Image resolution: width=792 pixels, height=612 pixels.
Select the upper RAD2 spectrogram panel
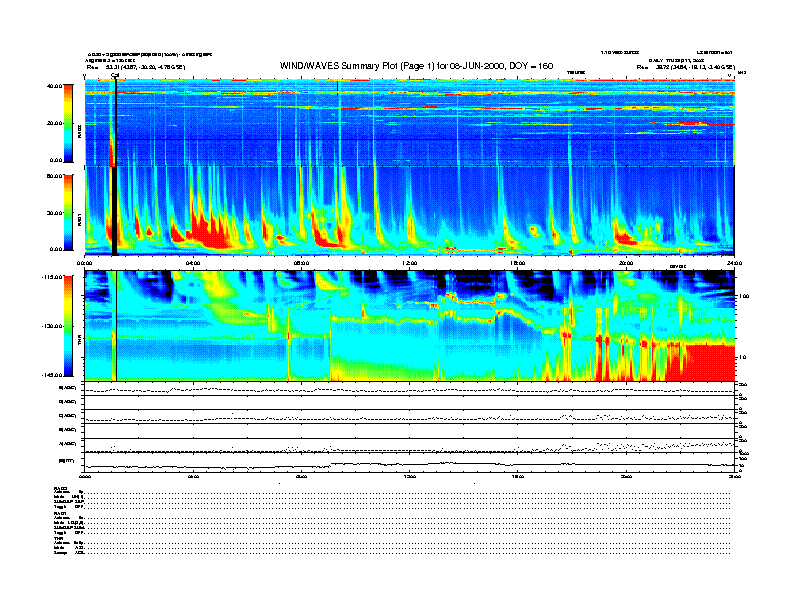409,123
